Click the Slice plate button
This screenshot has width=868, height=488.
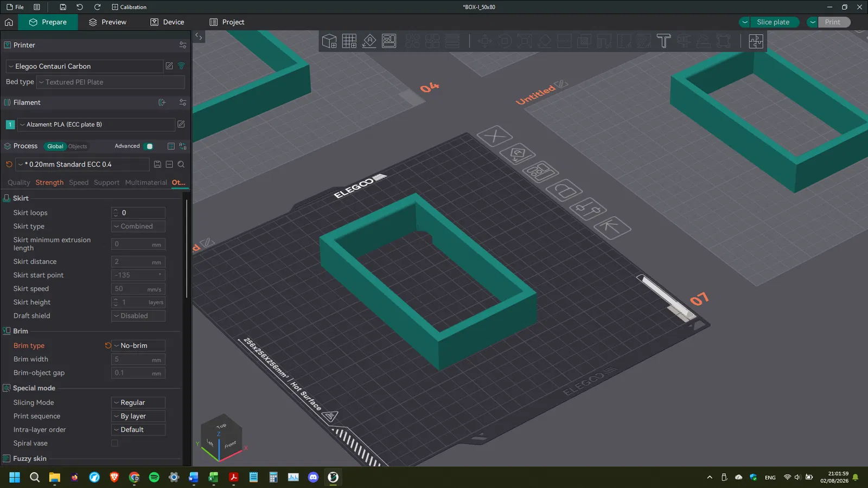click(x=773, y=22)
